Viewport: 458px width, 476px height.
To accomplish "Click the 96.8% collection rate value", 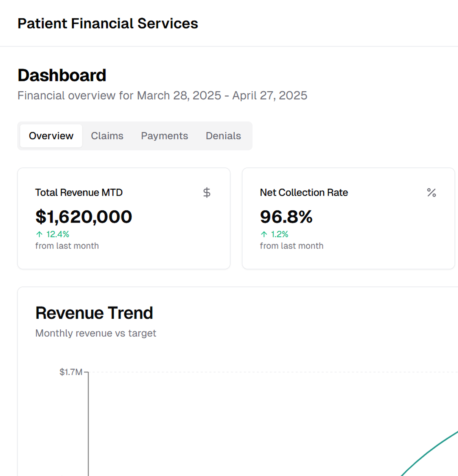I will point(286,217).
